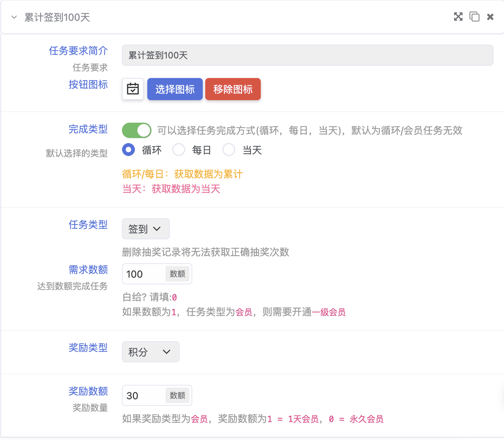The height and width of the screenshot is (440, 504).
Task: Open the 任务类型 dropdown showing 签到
Action: click(x=146, y=229)
